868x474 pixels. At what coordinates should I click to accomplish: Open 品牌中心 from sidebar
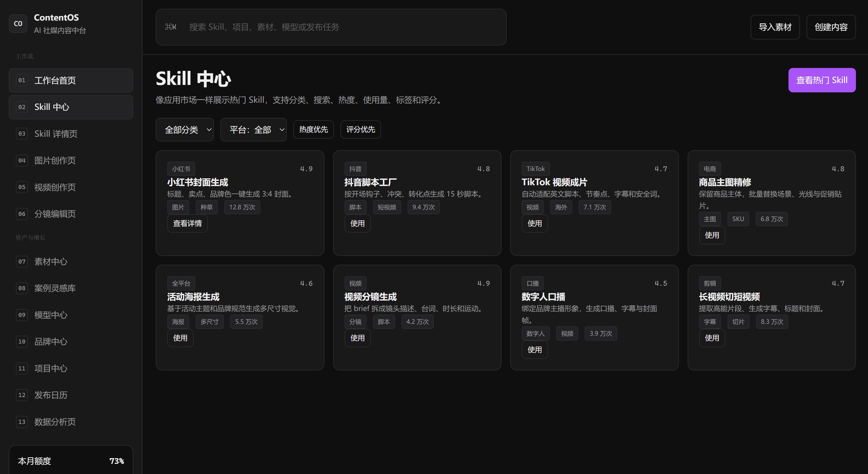[x=71, y=342]
